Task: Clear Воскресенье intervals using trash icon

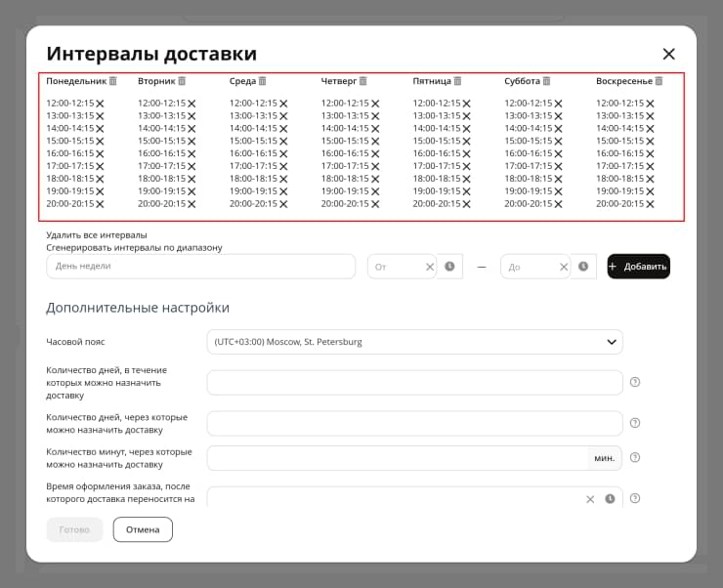Action: pyautogui.click(x=659, y=81)
